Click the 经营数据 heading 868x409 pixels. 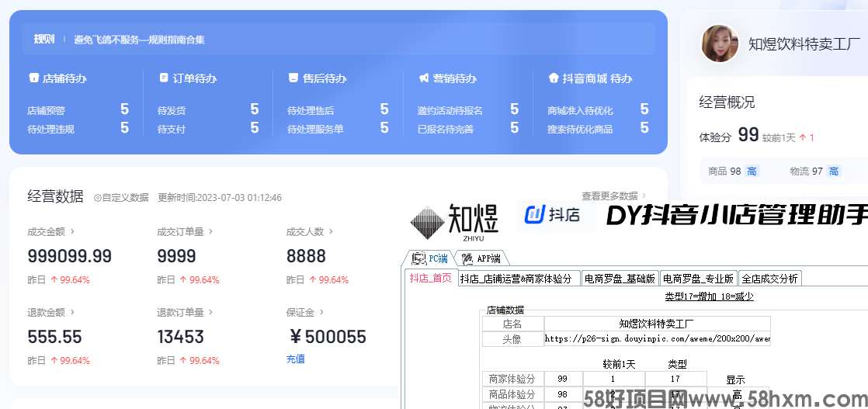click(x=55, y=196)
